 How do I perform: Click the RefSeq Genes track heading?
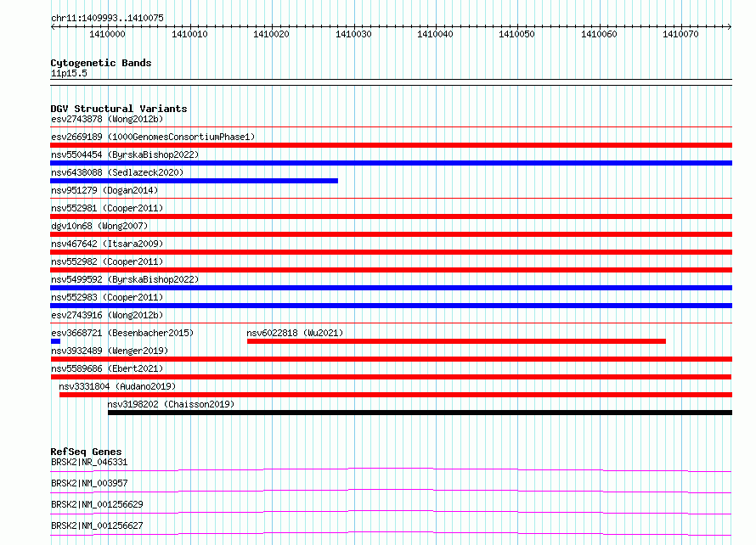[x=87, y=452]
